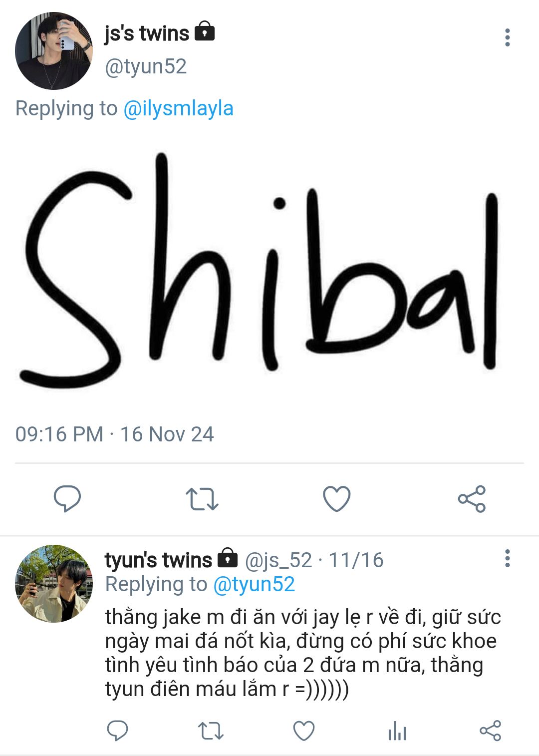Like the tyun's twins reply
The image size is (539, 756).
[303, 731]
